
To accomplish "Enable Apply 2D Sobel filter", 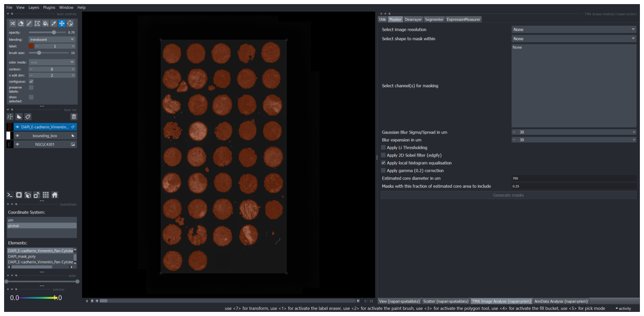I will 384,155.
